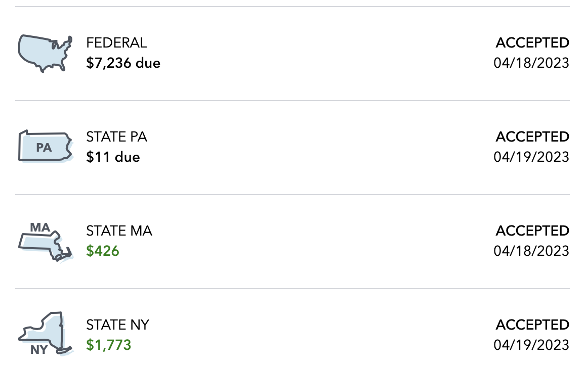This screenshot has width=588, height=367.
Task: Click the United States map icon
Action: tap(45, 53)
